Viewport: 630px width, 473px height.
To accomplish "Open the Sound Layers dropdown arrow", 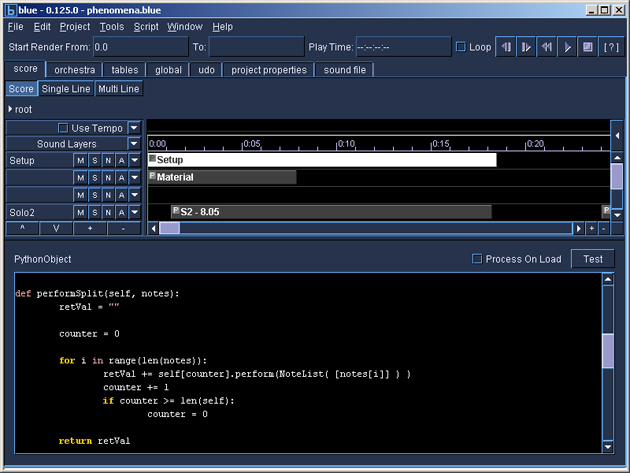I will pyautogui.click(x=134, y=143).
